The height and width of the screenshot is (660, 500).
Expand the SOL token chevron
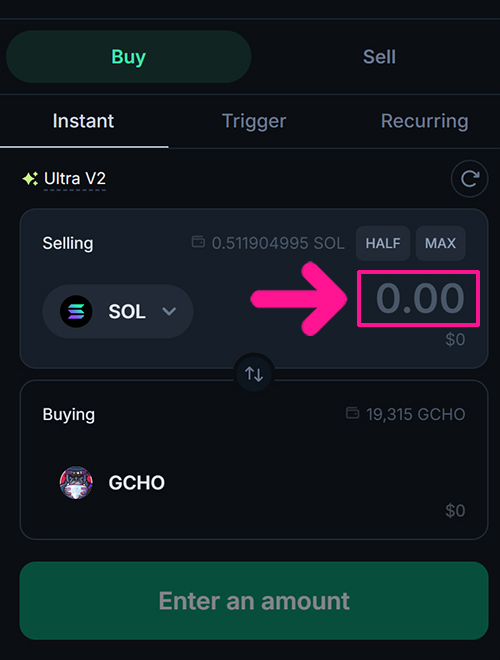169,311
